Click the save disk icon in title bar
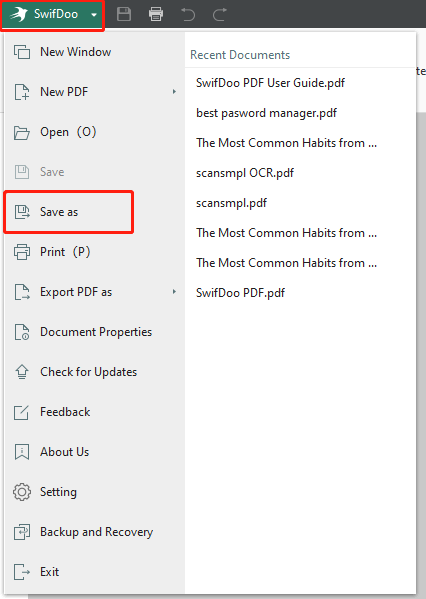426x599 pixels. pyautogui.click(x=124, y=15)
